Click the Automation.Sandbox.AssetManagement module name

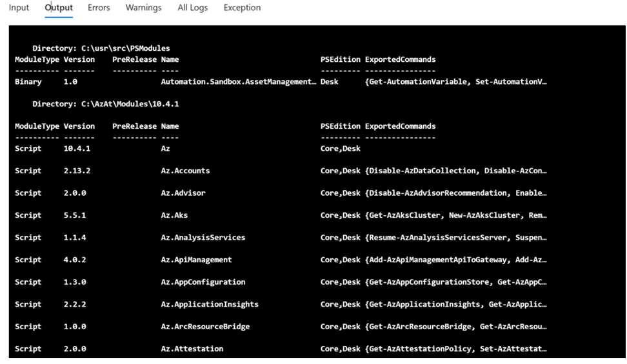click(239, 82)
